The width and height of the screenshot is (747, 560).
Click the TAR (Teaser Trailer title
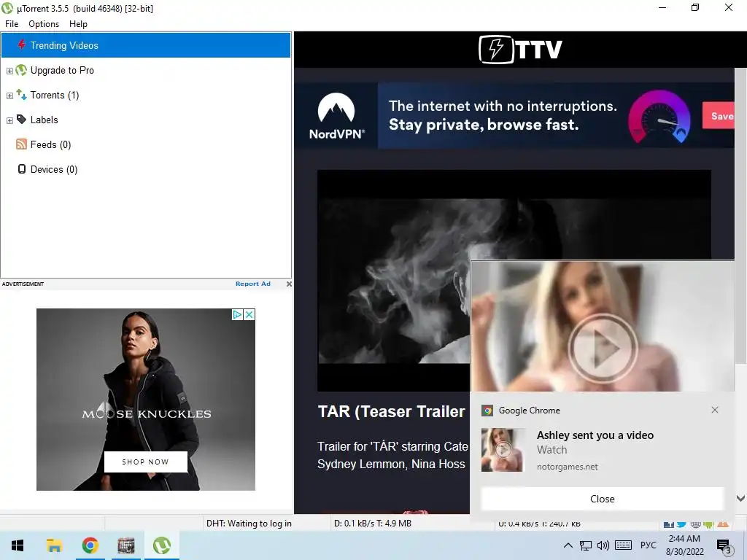click(x=391, y=411)
